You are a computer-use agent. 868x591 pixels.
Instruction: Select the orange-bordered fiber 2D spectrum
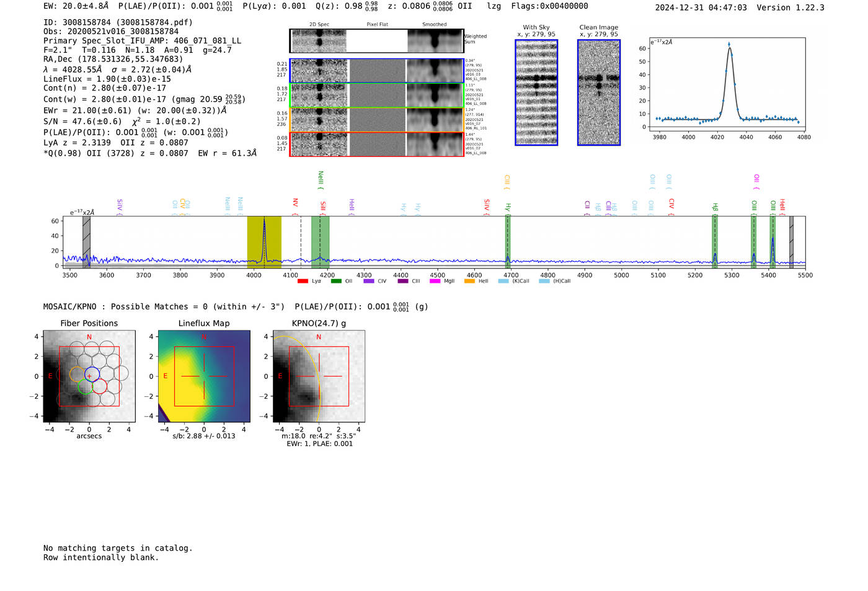click(376, 120)
